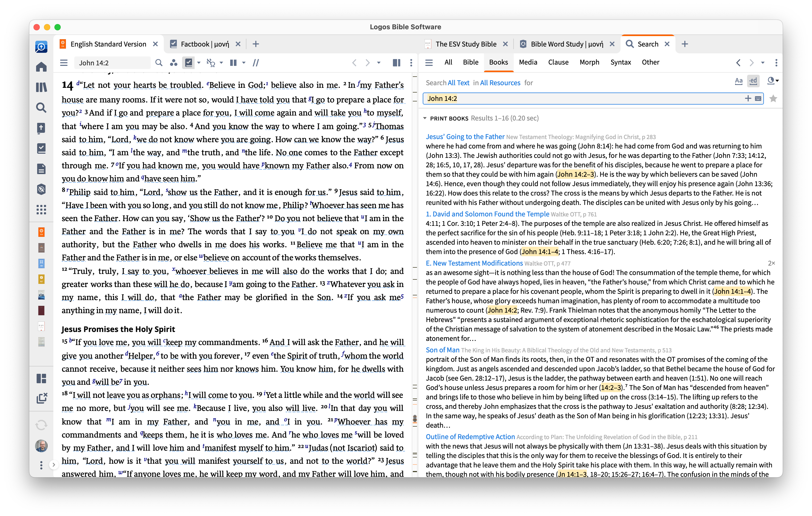Open result Jesus' Going to the Father

[465, 136]
